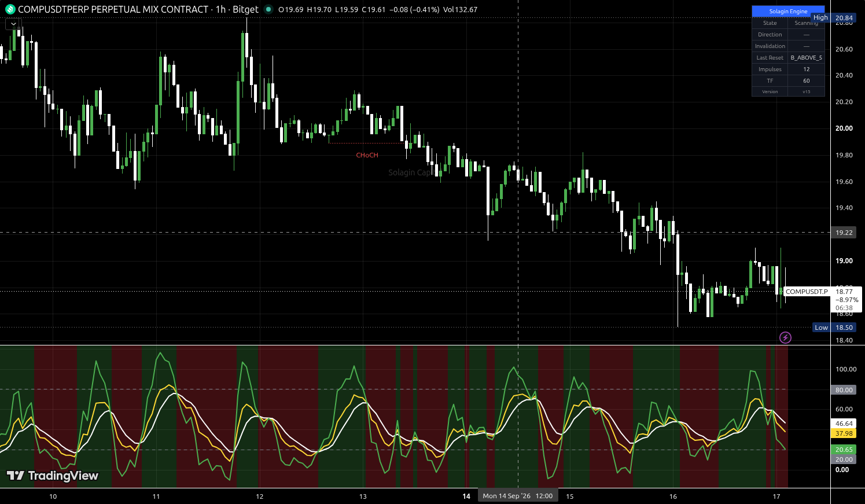Click the Version value v15
This screenshot has width=865, height=504.
[806, 91]
